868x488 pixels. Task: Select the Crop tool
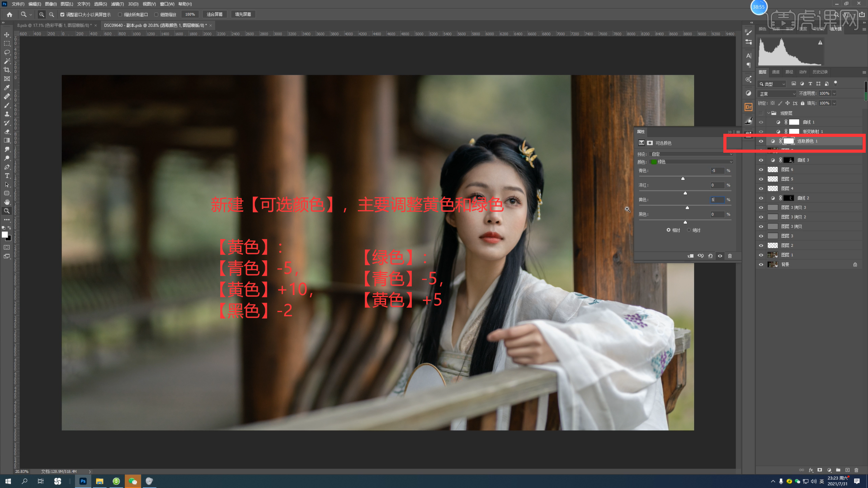pyautogui.click(x=7, y=70)
